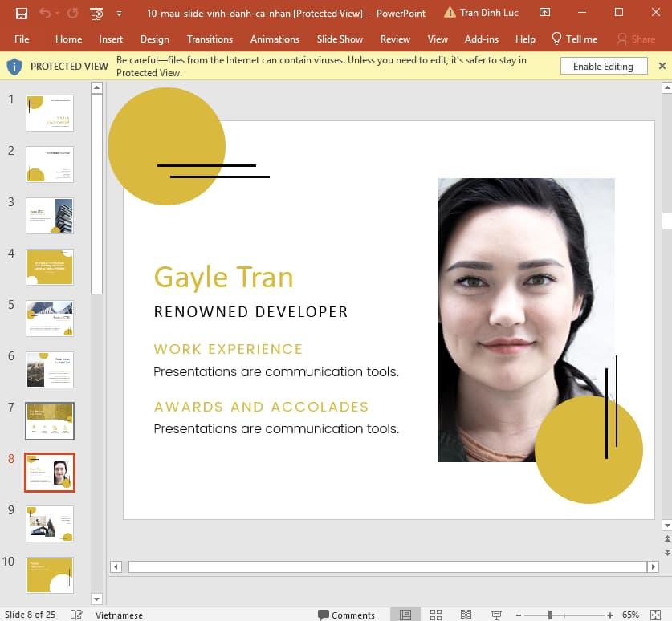Open the File menu
The height and width of the screenshot is (621, 672).
pyautogui.click(x=22, y=39)
